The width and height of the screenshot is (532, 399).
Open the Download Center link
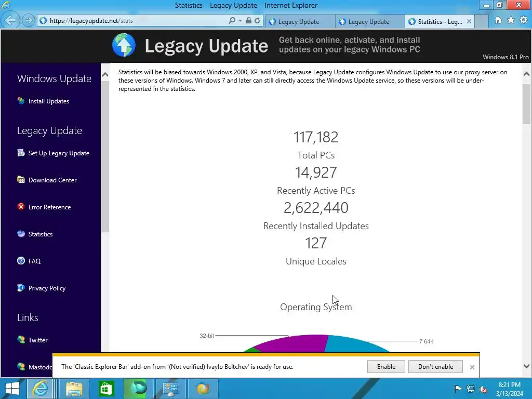point(52,180)
